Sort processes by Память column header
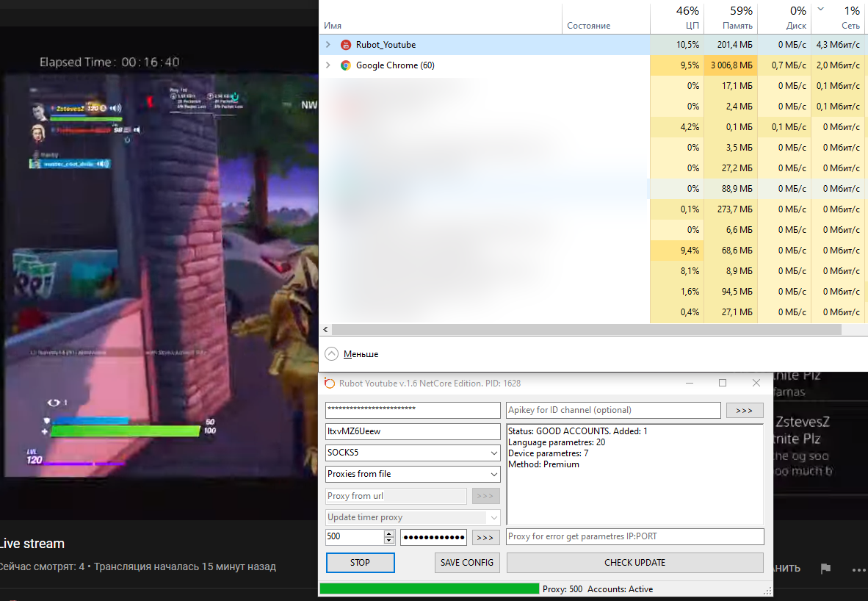This screenshot has height=601, width=868. (x=729, y=18)
